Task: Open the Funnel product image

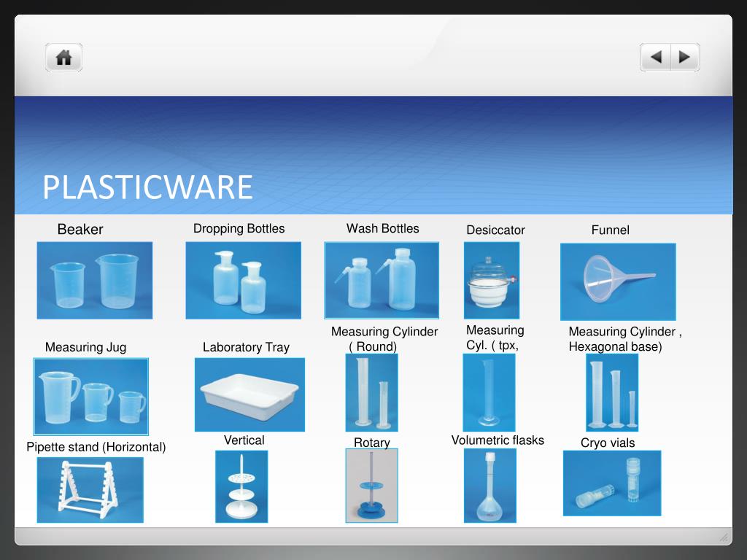Action: coord(618,281)
